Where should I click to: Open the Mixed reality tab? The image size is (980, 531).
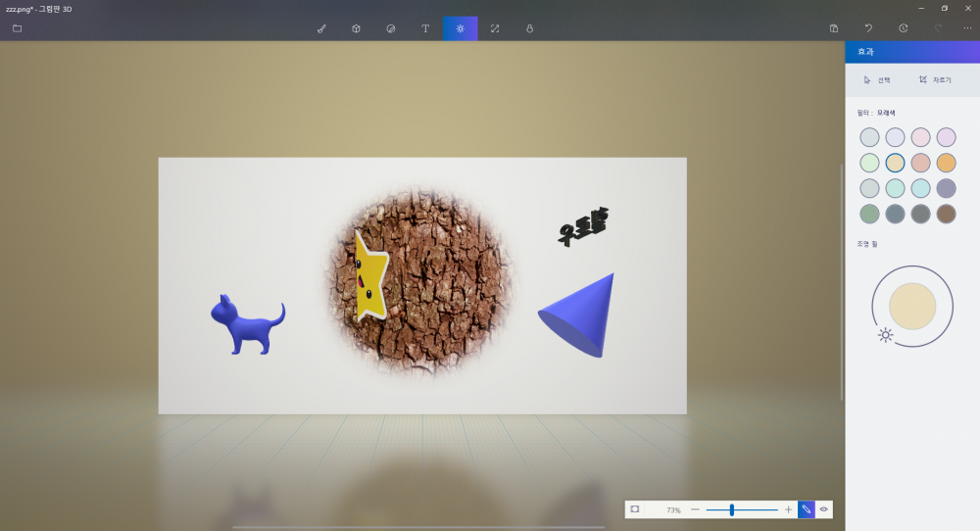click(x=529, y=28)
